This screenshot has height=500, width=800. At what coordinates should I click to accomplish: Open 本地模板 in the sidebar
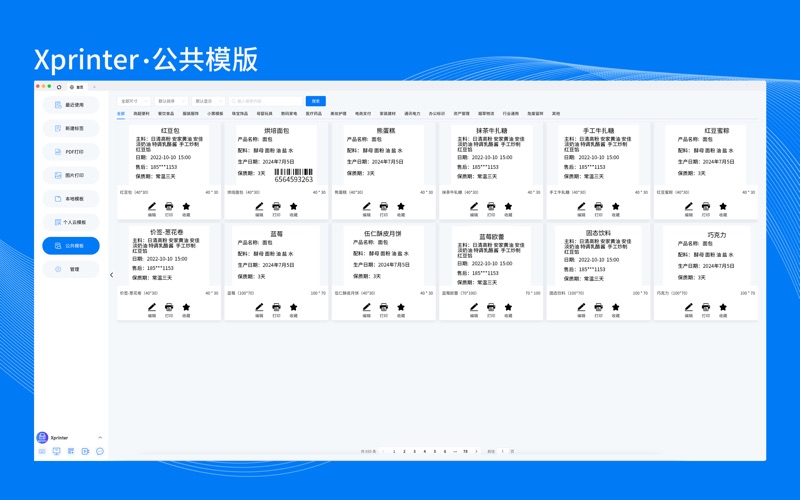71,198
